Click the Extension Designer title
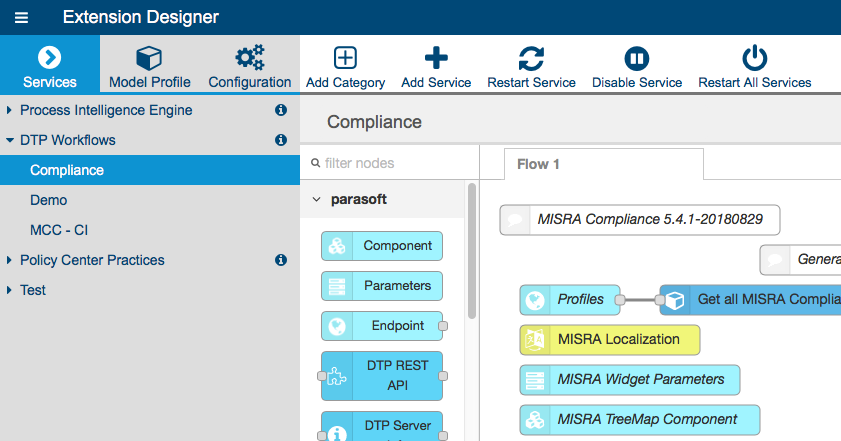841x441 pixels. [x=141, y=17]
